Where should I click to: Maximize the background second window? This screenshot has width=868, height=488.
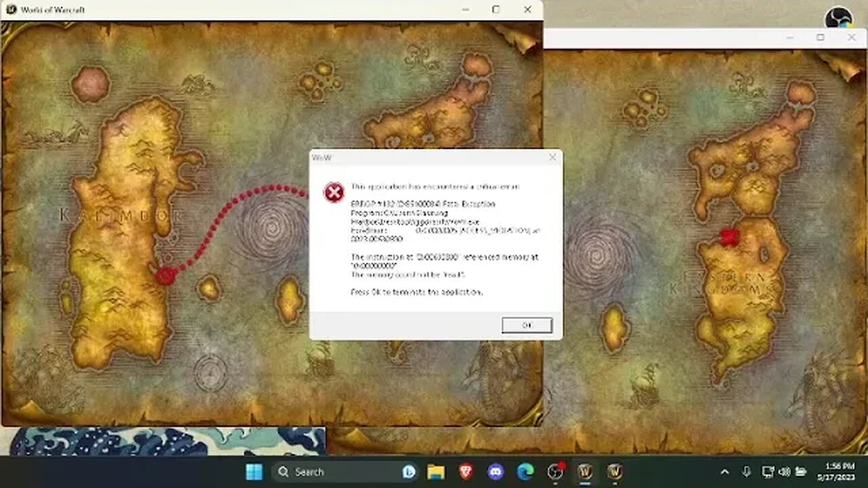point(821,38)
